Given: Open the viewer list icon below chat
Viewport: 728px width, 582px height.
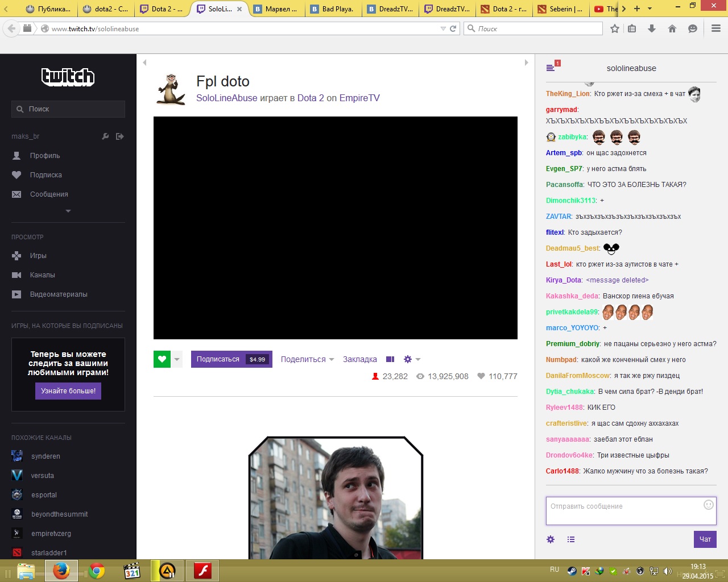Looking at the screenshot, I should tap(571, 539).
